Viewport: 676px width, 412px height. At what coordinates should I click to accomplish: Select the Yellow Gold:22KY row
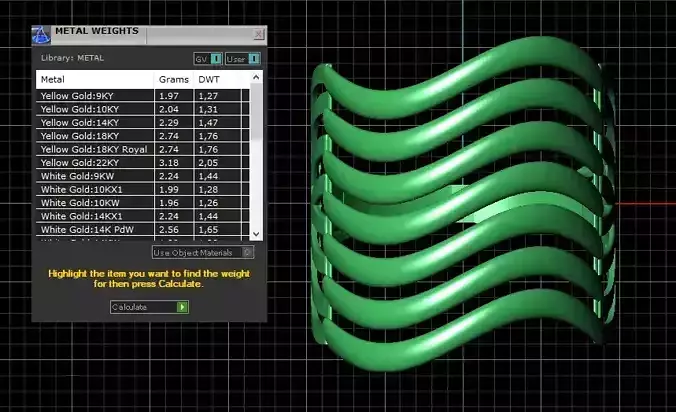(x=142, y=162)
